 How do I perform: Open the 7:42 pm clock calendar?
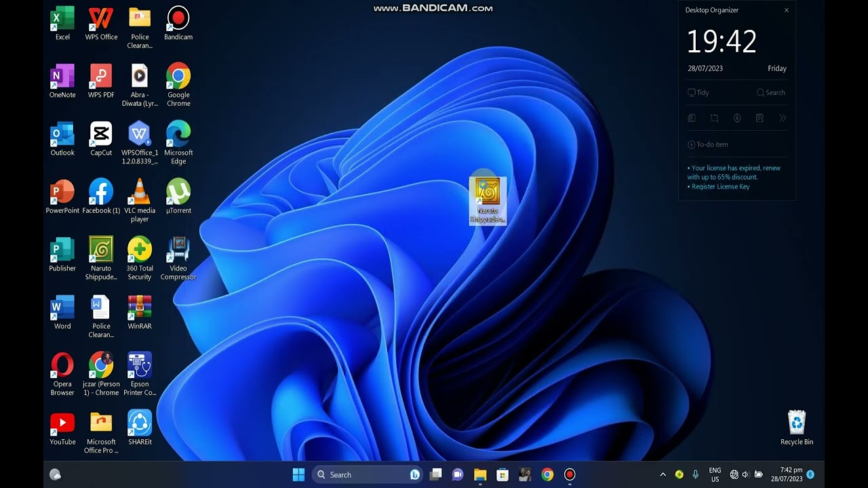787,474
